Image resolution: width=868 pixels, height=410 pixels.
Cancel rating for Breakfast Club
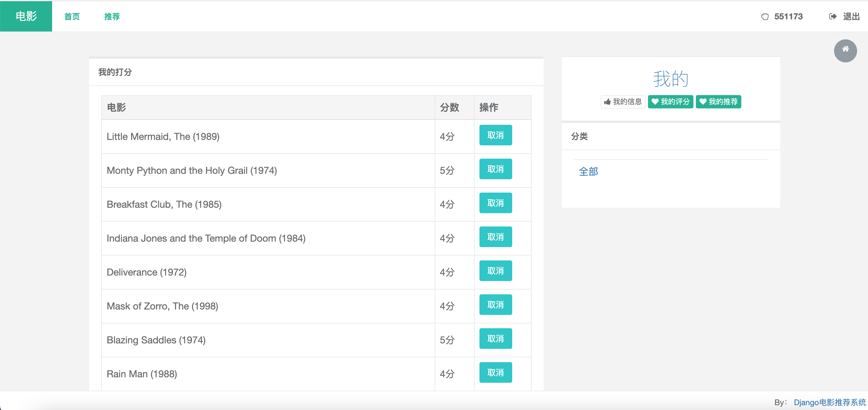[x=495, y=203]
